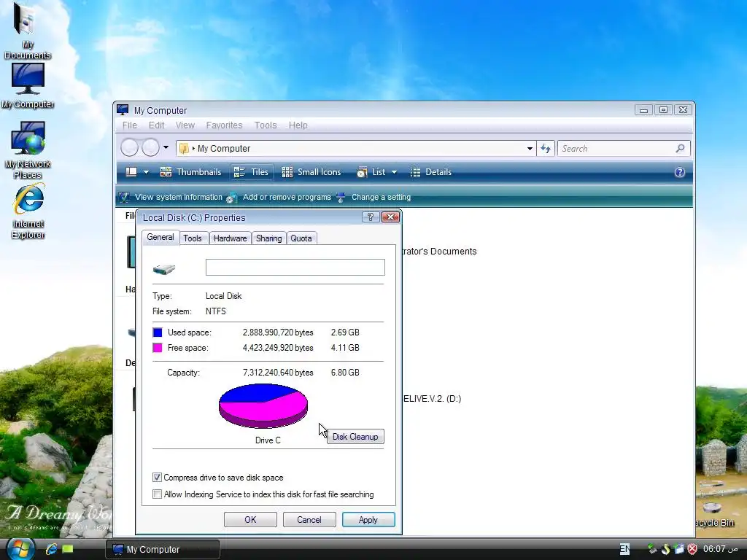Click the layout pane icon in the explorer toolbar
Viewport: 747px width, 560px height.
point(131,172)
